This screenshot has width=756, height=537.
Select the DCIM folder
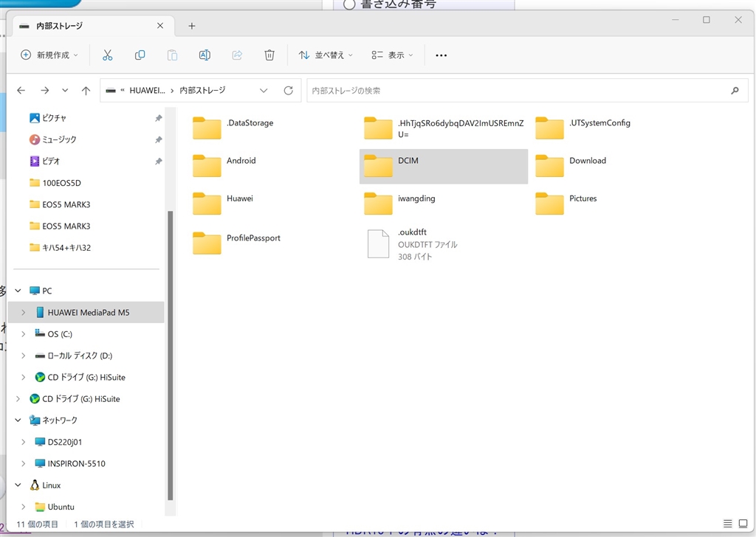coord(444,166)
